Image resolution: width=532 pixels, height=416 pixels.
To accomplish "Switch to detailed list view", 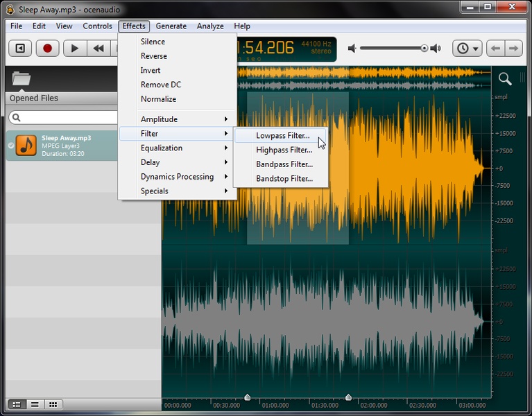I will pyautogui.click(x=17, y=404).
